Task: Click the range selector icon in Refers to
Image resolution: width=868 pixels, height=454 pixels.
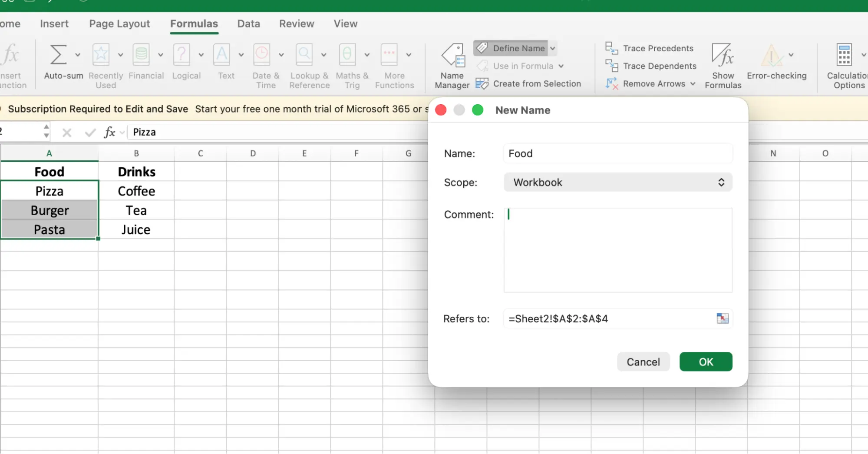Action: (x=723, y=318)
